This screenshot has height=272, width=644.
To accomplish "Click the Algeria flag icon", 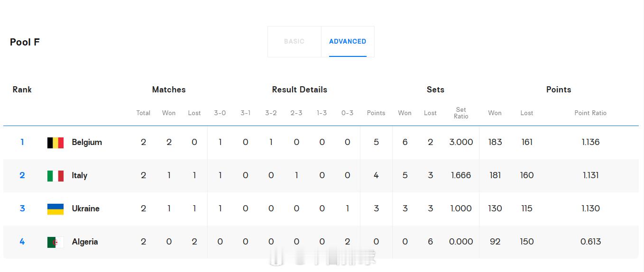I will pos(55,242).
